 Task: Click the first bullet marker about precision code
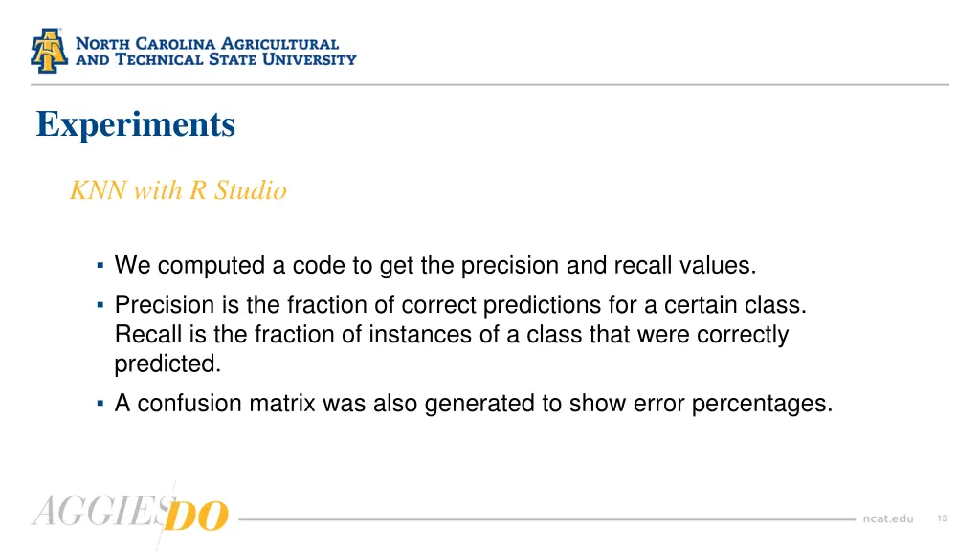(100, 266)
